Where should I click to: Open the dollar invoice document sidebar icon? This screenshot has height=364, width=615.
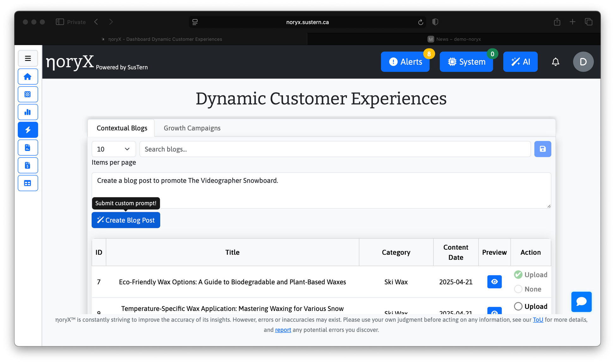(28, 165)
